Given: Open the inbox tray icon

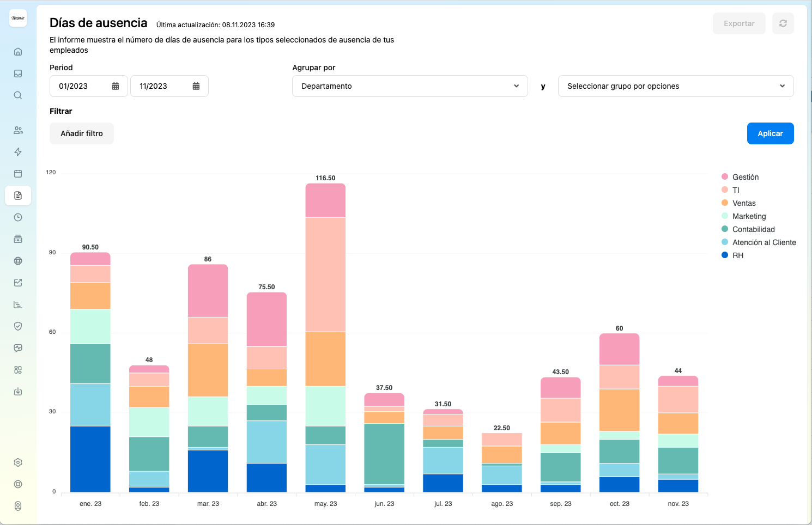Looking at the screenshot, I should click(x=18, y=74).
